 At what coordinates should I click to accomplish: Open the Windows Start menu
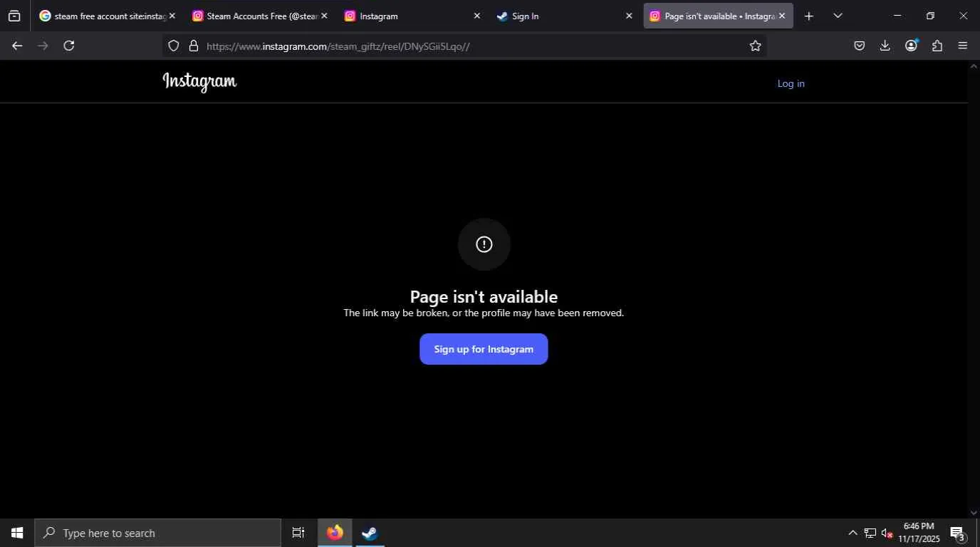pos(17,533)
